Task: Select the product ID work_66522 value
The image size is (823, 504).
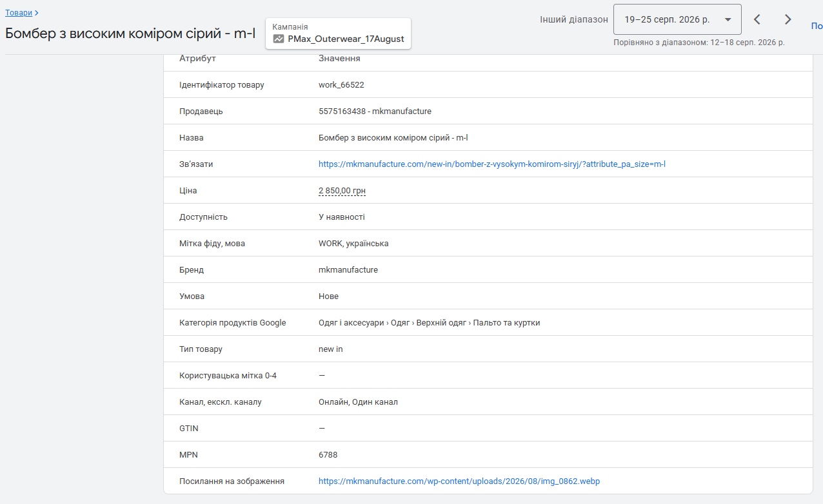Action: (x=341, y=85)
